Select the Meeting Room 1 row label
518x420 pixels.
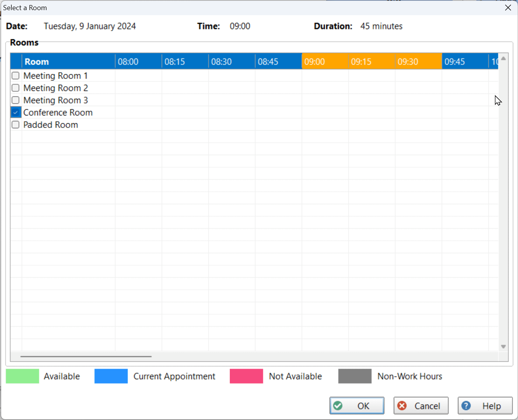click(56, 75)
